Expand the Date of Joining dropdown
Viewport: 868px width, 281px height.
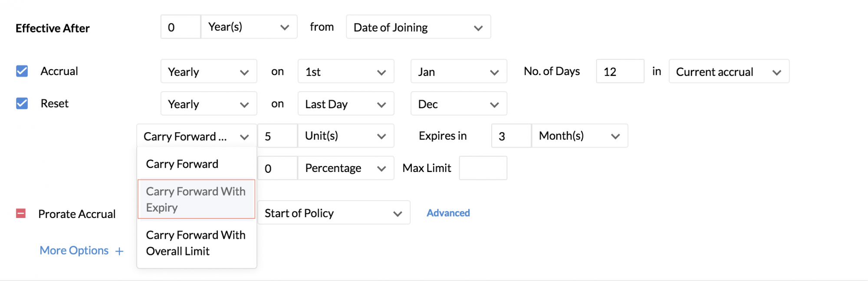pos(418,27)
